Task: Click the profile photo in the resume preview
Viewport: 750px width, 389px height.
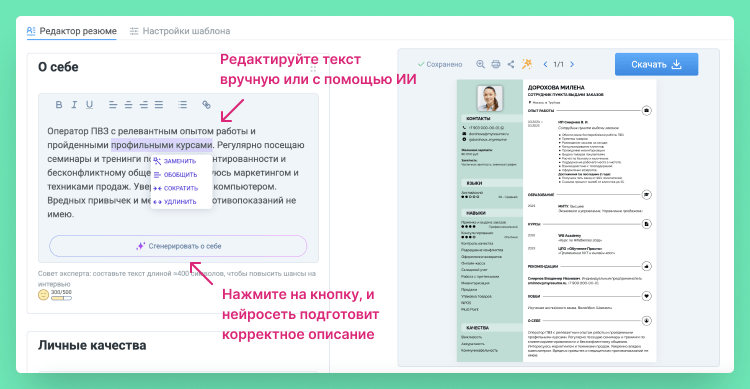Action: tap(490, 98)
